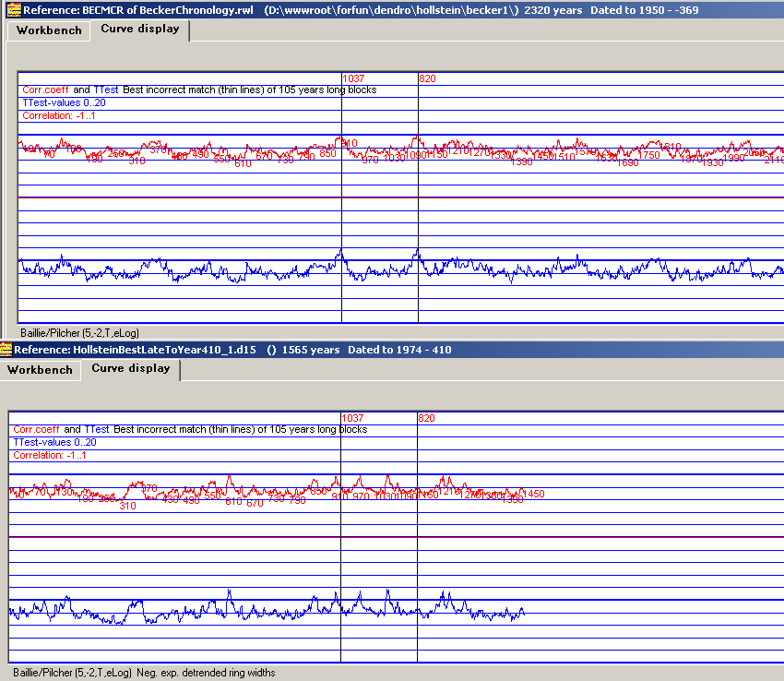Click 'Corr.coeff' legend text in lower chart
The width and height of the screenshot is (784, 681).
point(36,429)
